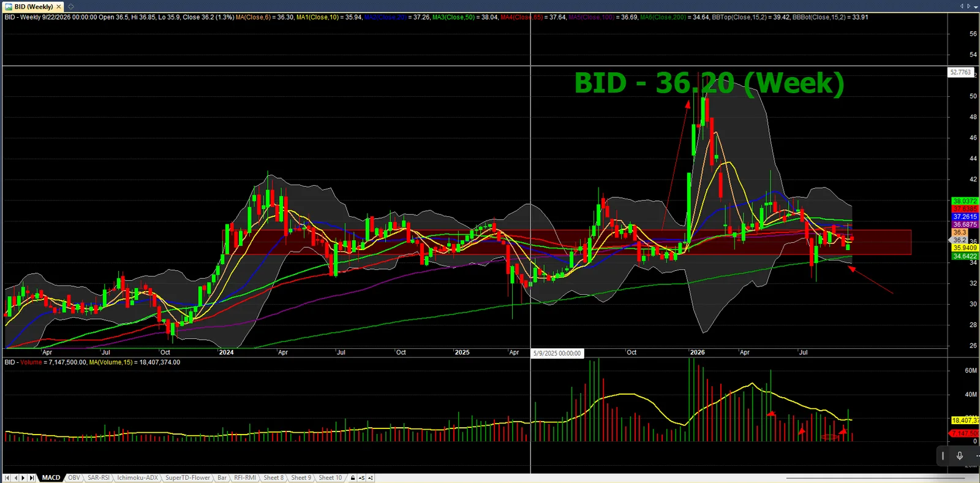
Task: Click the pin icon beside BID tab
Action: 70,7
